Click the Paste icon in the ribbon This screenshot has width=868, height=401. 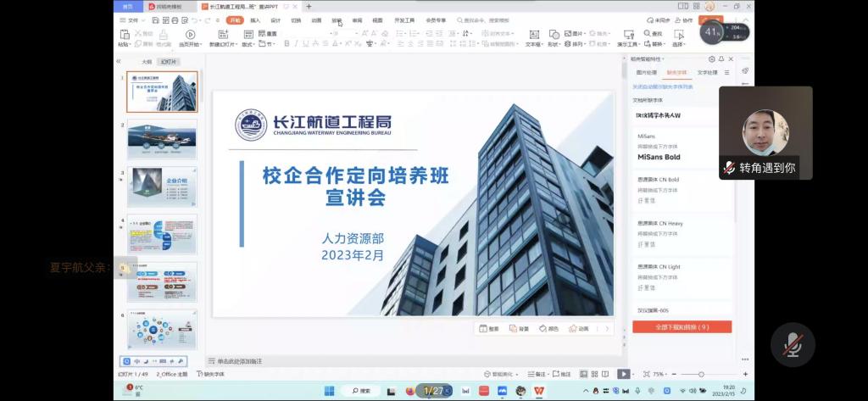click(x=125, y=34)
